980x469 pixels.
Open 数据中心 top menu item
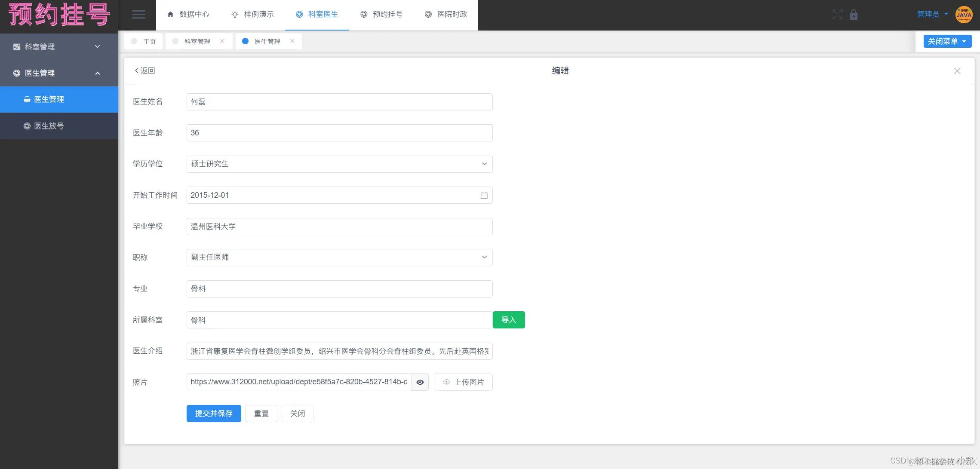(x=188, y=14)
